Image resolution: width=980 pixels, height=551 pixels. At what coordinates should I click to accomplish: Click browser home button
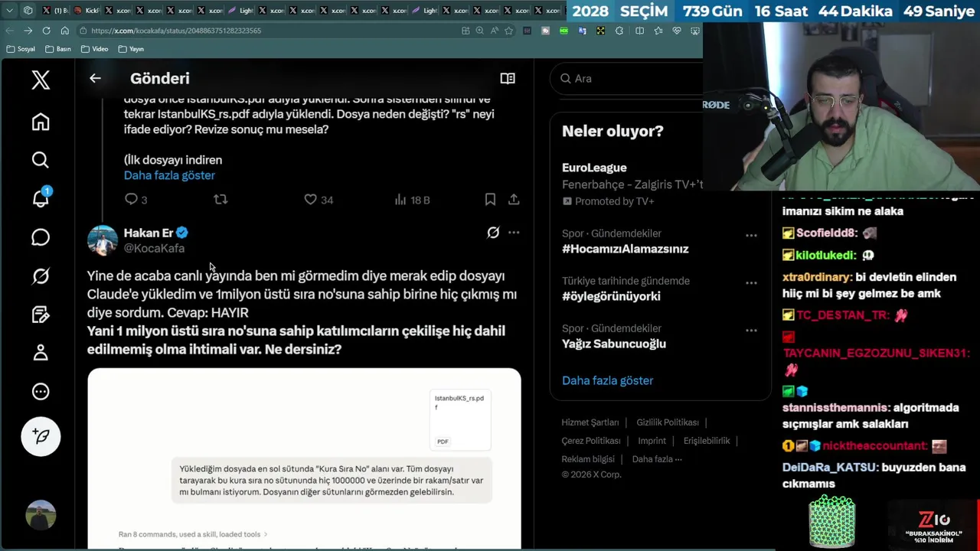click(x=64, y=31)
